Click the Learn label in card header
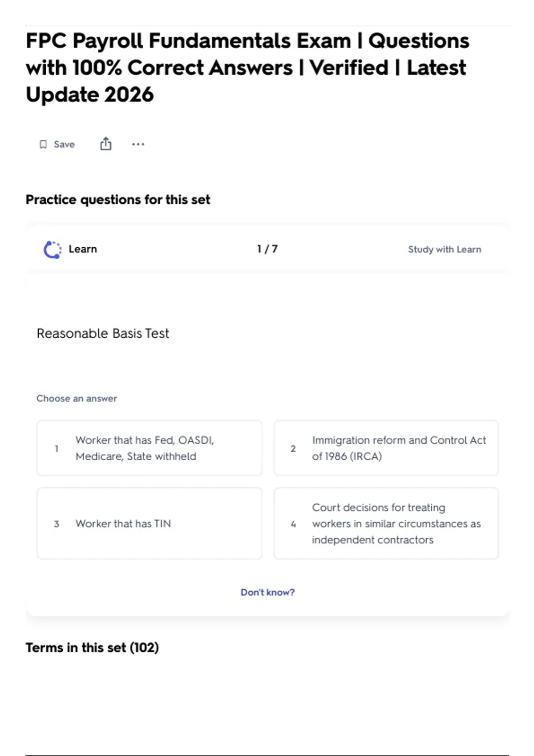The width and height of the screenshot is (534, 756). [x=83, y=249]
